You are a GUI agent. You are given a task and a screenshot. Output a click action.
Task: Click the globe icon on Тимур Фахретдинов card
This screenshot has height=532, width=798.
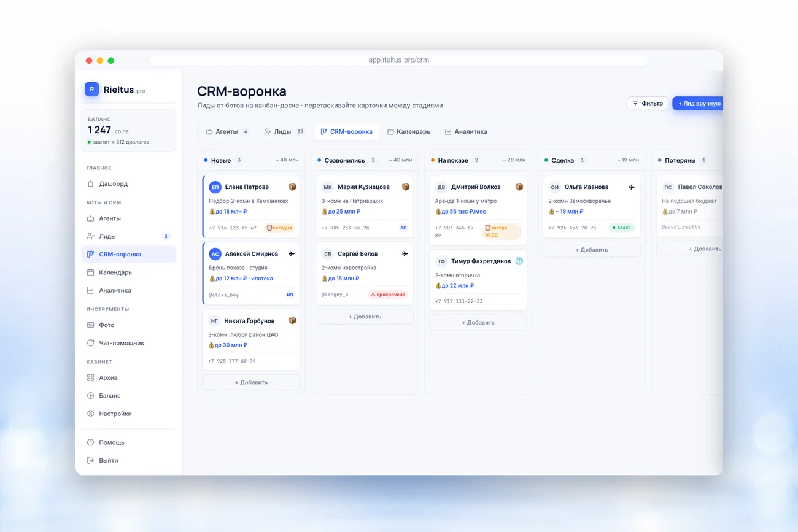click(x=519, y=261)
